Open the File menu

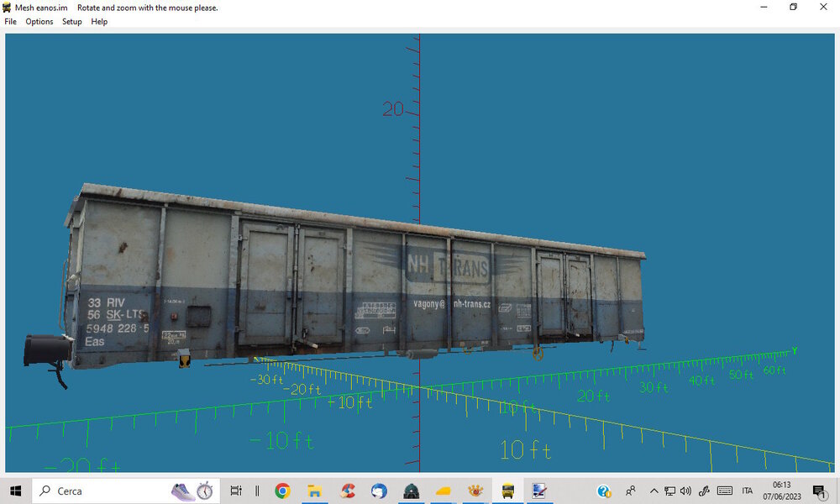(x=10, y=22)
